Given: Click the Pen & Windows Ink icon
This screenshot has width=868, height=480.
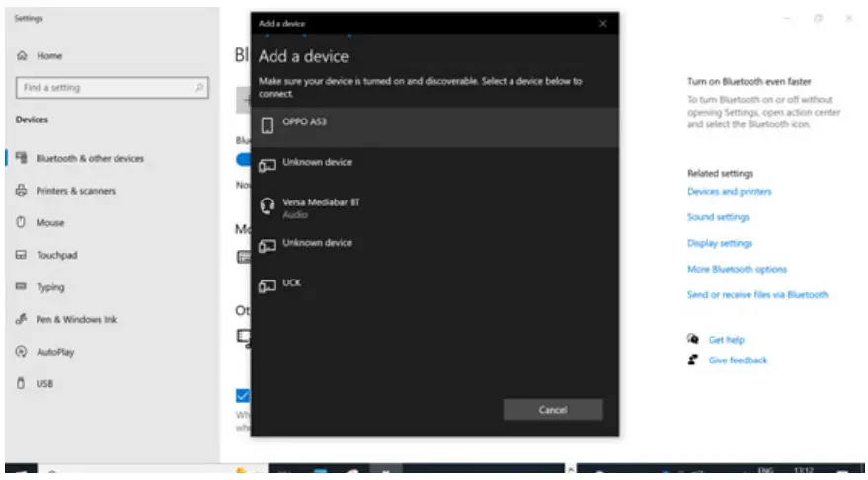Looking at the screenshot, I should (x=21, y=319).
